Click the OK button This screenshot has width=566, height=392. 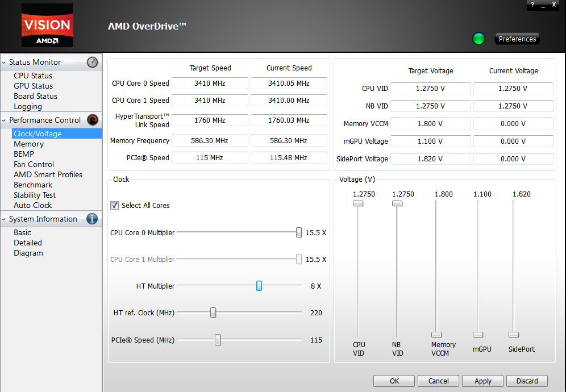tap(394, 381)
